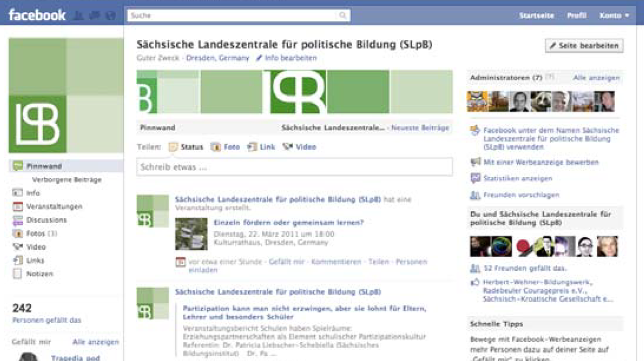Choose the Link share option
The width and height of the screenshot is (644, 361).
click(x=261, y=147)
